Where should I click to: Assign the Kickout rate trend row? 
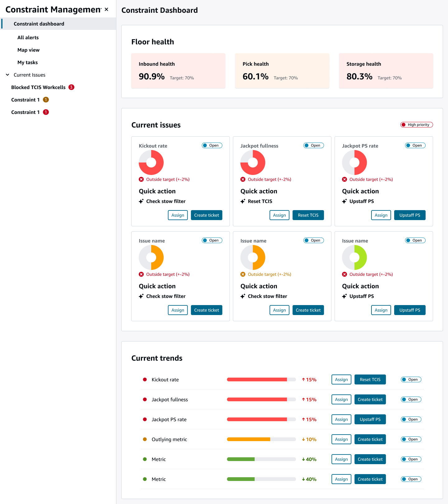pos(341,379)
